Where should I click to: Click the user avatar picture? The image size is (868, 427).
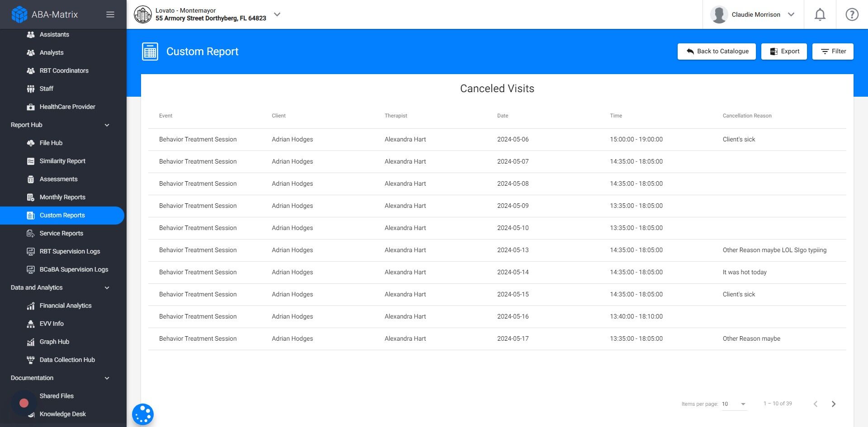[719, 14]
